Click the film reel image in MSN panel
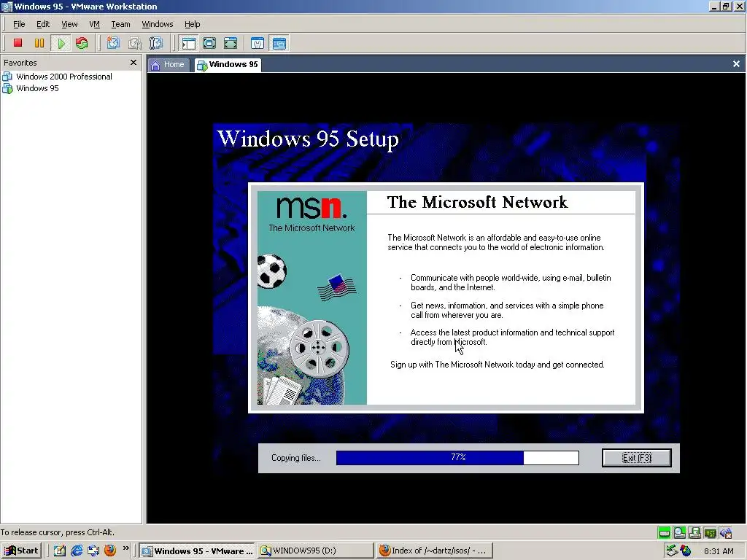747x560 pixels. [x=320, y=349]
